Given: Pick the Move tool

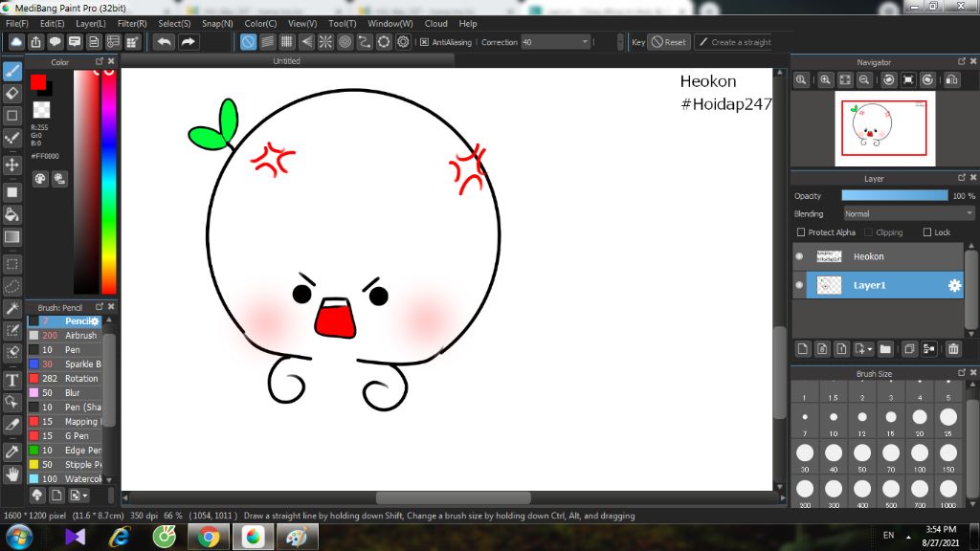Looking at the screenshot, I should pos(12,165).
